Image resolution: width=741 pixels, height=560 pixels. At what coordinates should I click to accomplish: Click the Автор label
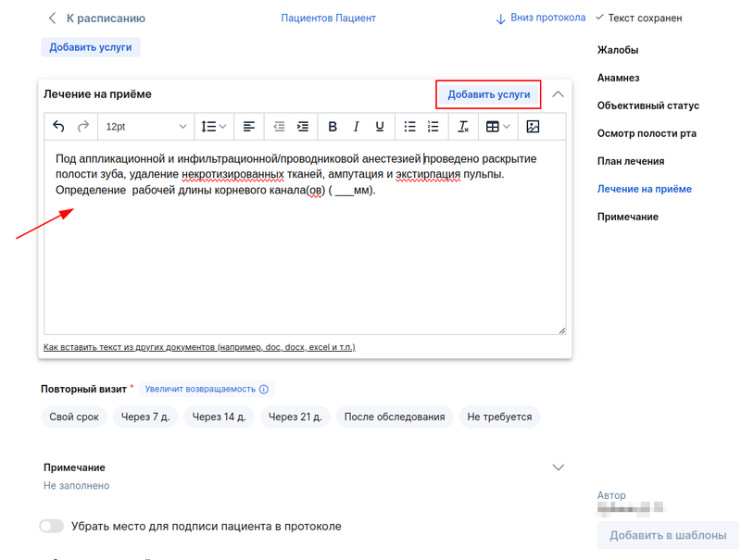tap(611, 495)
